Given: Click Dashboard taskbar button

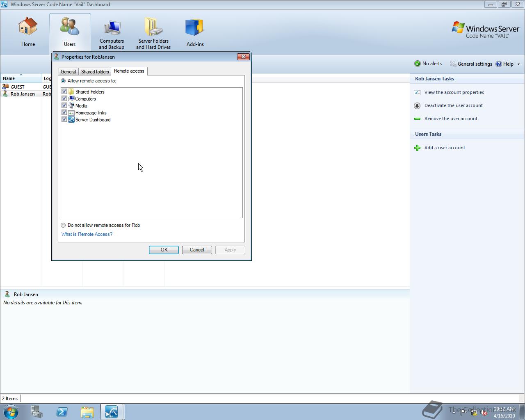Looking at the screenshot, I should (112, 411).
